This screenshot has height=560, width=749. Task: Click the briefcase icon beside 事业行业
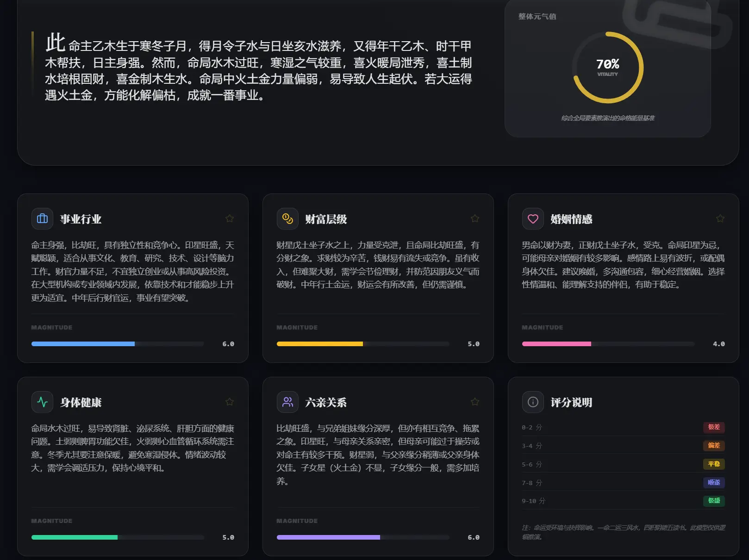point(42,218)
